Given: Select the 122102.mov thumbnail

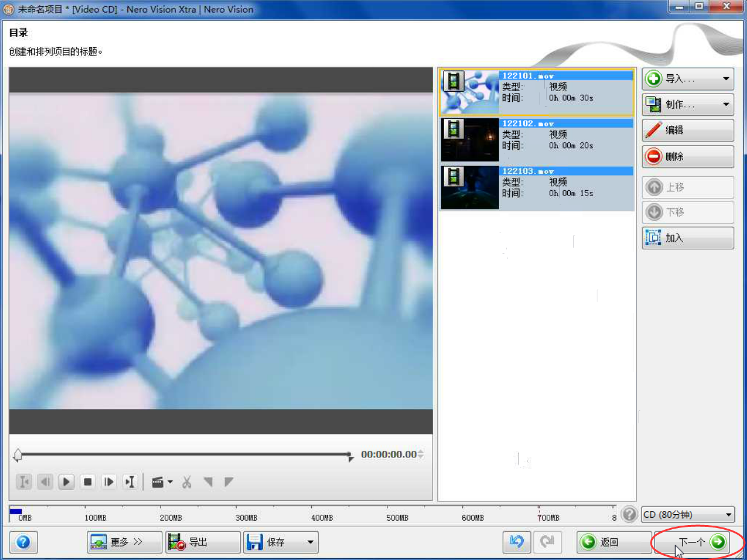Looking at the screenshot, I should point(470,140).
